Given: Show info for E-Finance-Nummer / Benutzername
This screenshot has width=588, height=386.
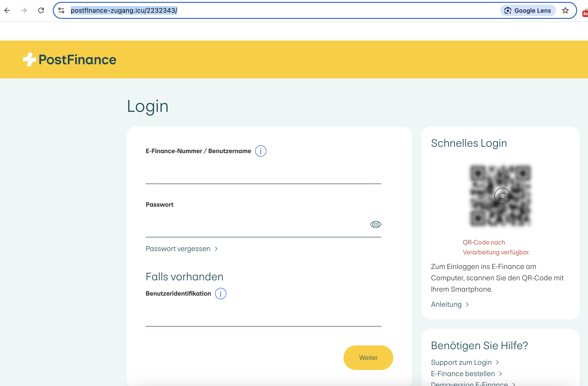Looking at the screenshot, I should 261,151.
